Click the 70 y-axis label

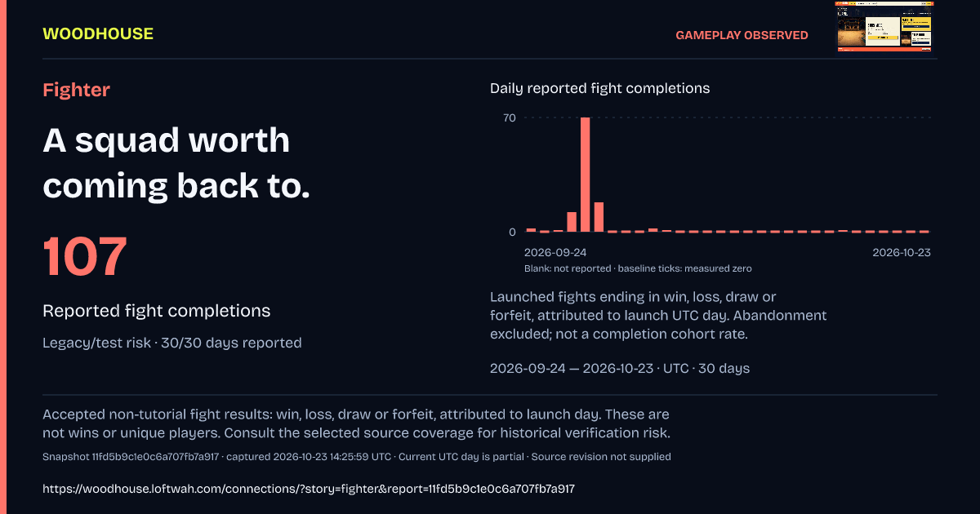pyautogui.click(x=510, y=117)
